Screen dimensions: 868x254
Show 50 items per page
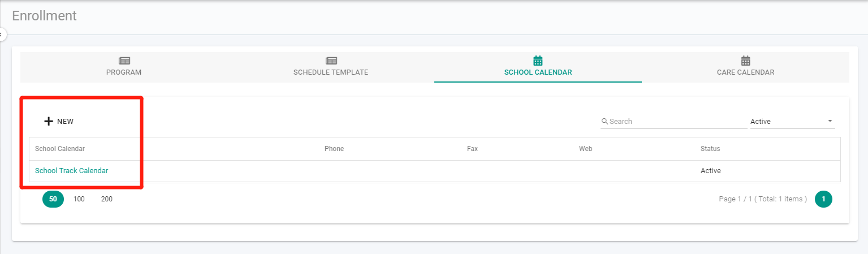click(x=53, y=199)
